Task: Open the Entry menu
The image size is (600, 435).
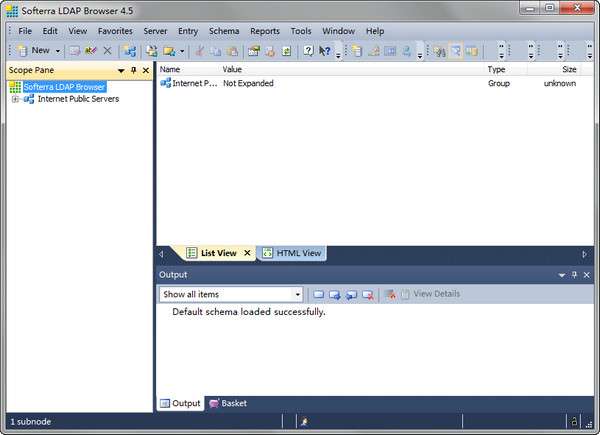Action: tap(188, 31)
